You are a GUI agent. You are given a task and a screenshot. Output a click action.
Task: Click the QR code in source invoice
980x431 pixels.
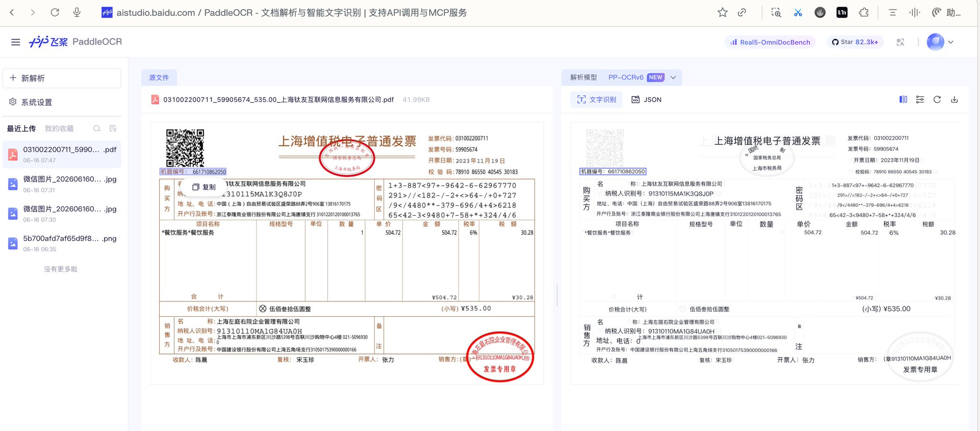[185, 148]
